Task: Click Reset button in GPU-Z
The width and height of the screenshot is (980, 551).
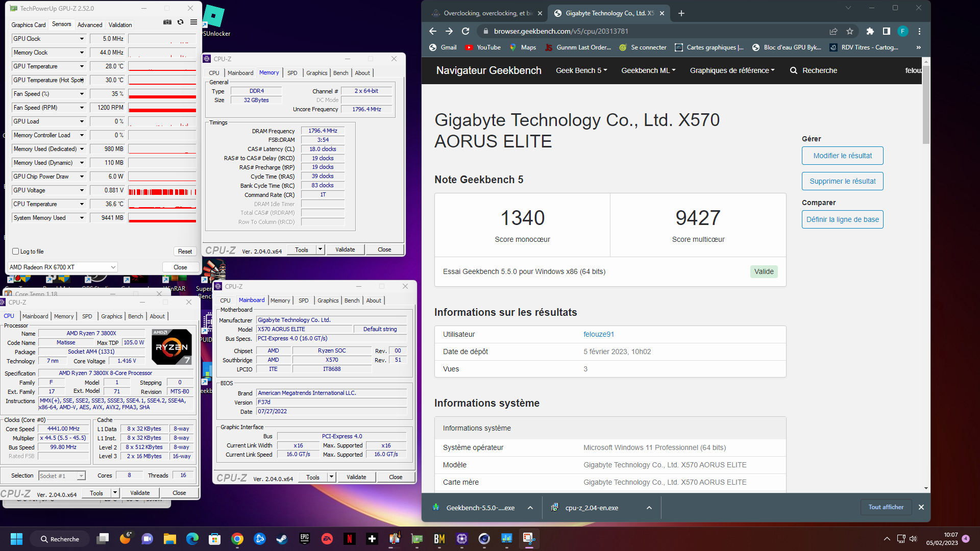Action: coord(185,252)
